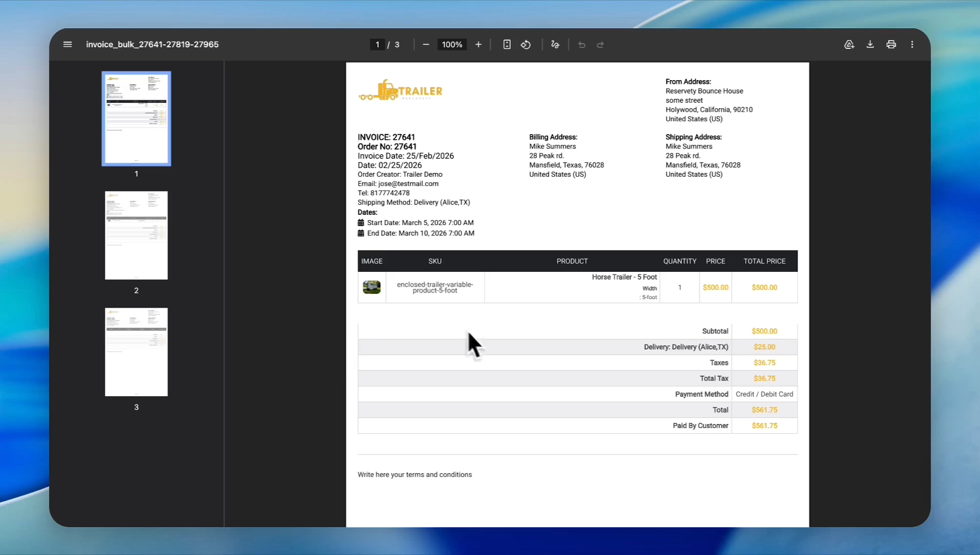
Task: Edit the current page number field
Action: (x=377, y=45)
